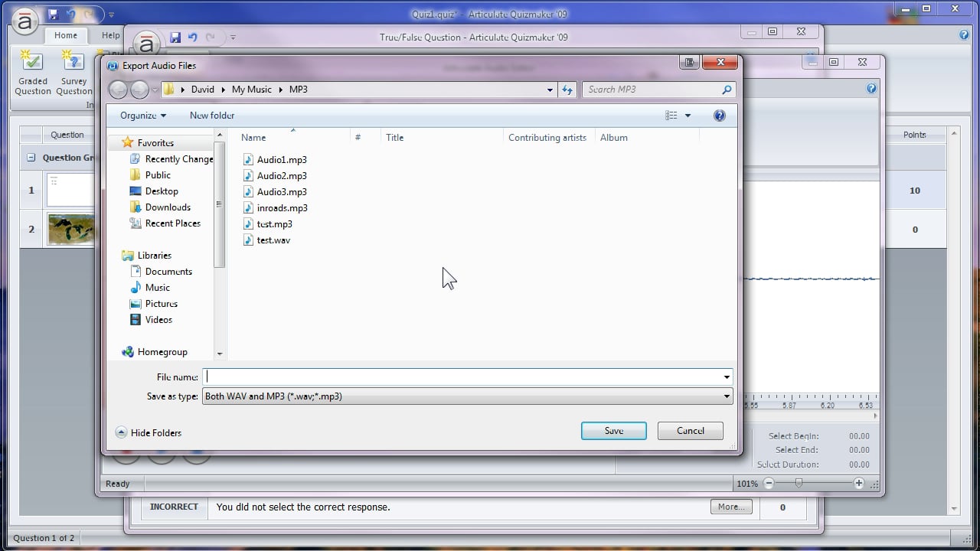Image resolution: width=980 pixels, height=551 pixels.
Task: Open Homegroup in navigation pane
Action: point(155,352)
